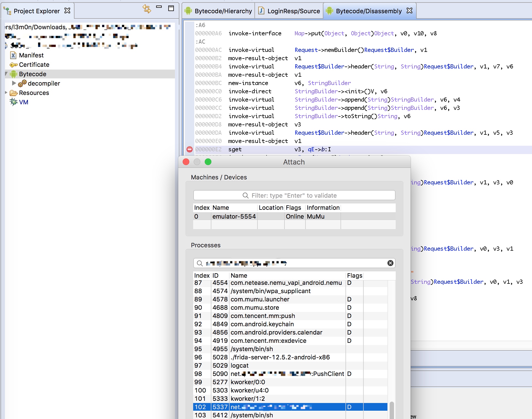Click the Machines/Devices filter field
The width and height of the screenshot is (532, 419).
click(x=294, y=195)
